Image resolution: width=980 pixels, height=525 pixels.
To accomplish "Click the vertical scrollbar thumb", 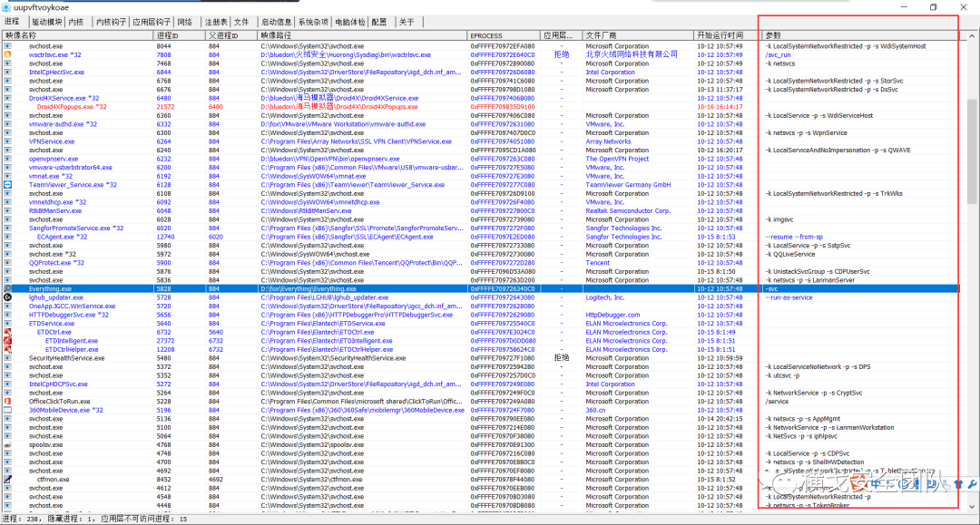I will coord(972,151).
